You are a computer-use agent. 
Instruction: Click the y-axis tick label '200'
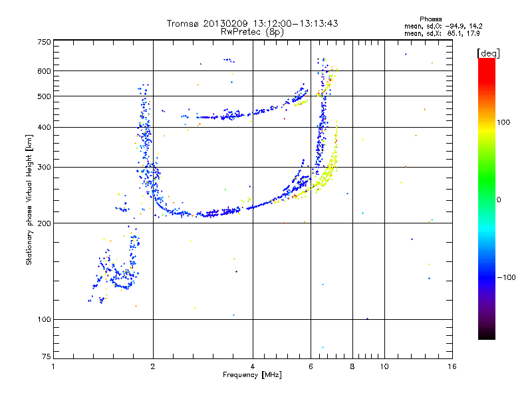pyautogui.click(x=44, y=223)
